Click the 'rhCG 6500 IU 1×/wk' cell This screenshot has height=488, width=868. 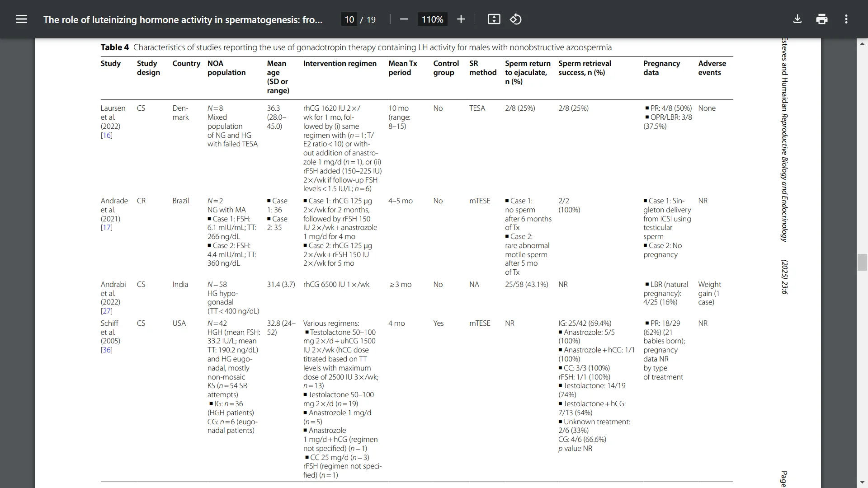(x=336, y=284)
